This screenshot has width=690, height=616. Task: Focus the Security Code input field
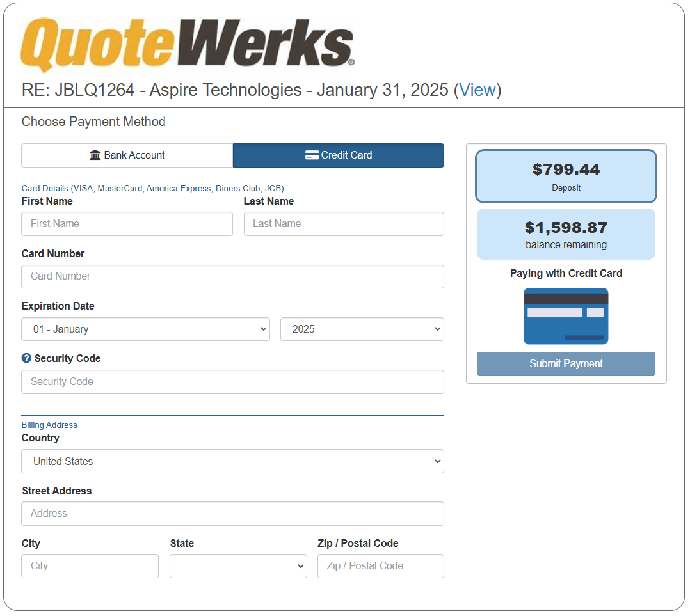click(x=232, y=382)
